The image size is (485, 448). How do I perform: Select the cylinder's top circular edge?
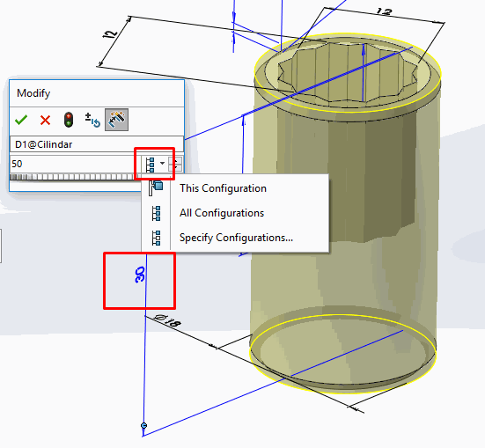tap(348, 73)
